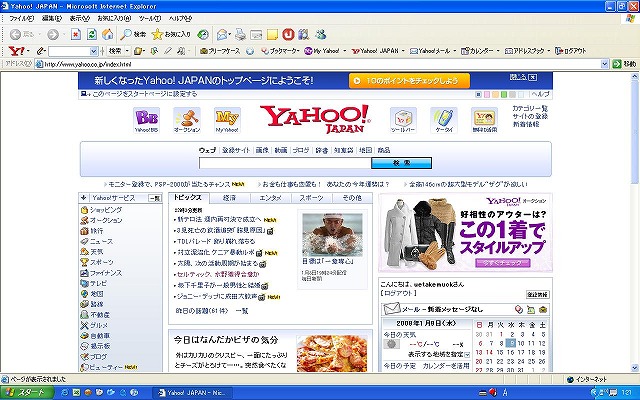Open ファイナンス in the services sidebar

[105, 273]
